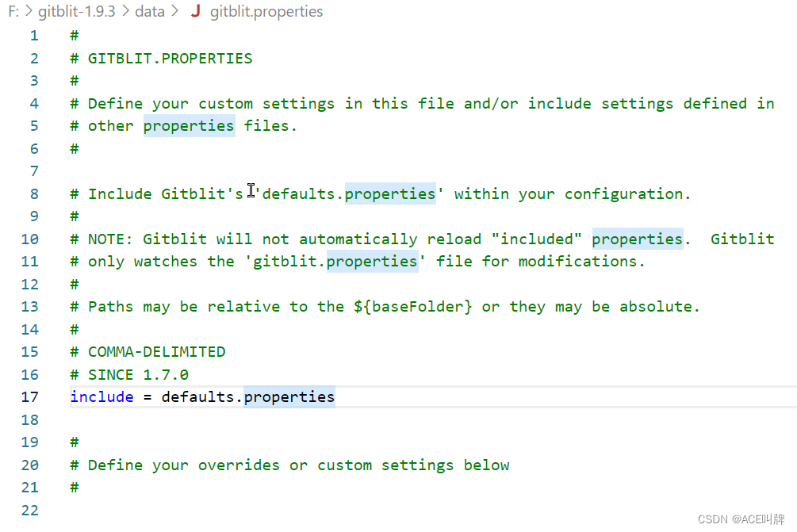Click the Java file icon in breadcrumb
The image size is (797, 532).
196,11
